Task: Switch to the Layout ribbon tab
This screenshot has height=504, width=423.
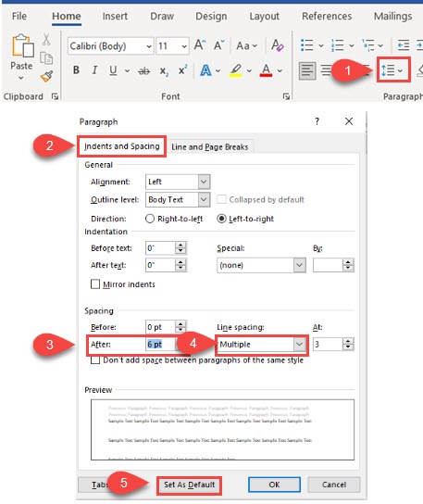Action: [264, 16]
